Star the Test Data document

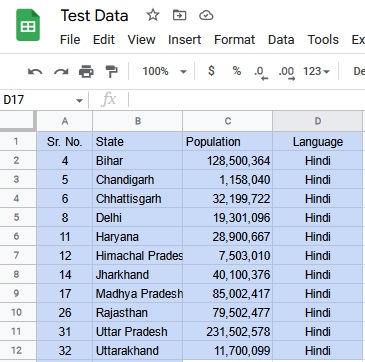click(153, 15)
